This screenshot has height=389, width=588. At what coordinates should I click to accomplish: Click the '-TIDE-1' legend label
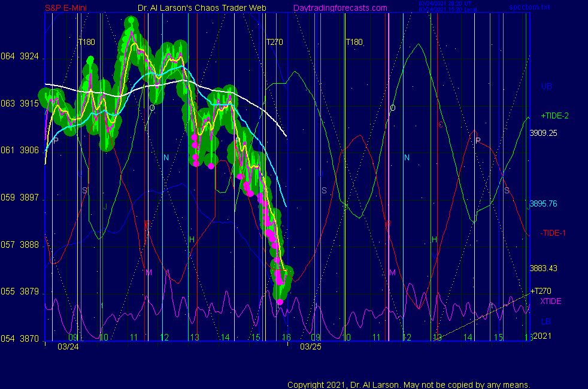553,233
